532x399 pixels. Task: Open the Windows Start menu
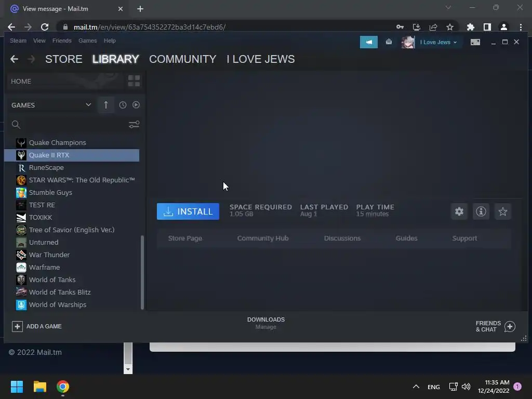click(17, 387)
